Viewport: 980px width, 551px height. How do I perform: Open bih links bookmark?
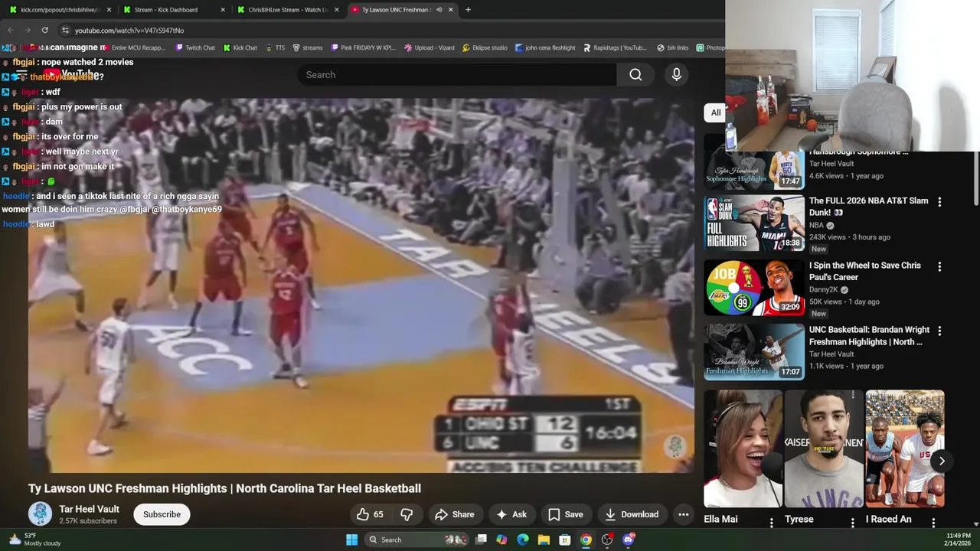coord(673,47)
